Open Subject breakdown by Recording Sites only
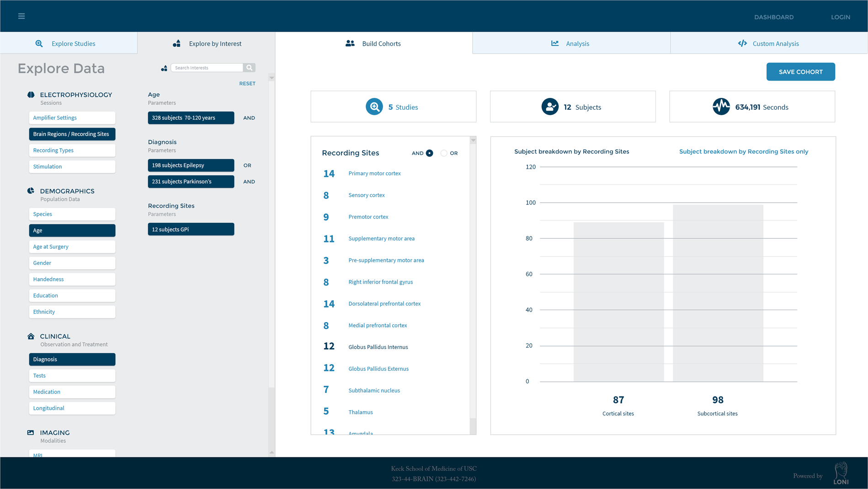Screen dimensions: 868x489 click(744, 151)
